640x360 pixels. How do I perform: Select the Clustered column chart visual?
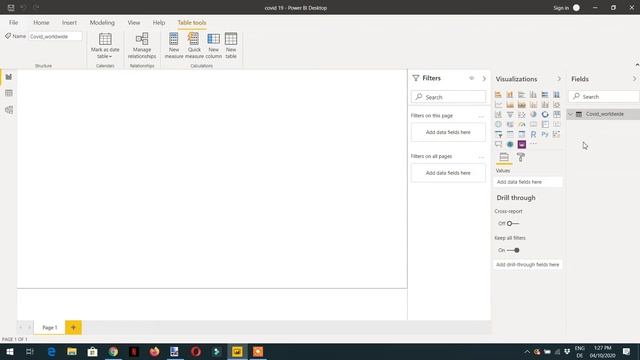point(533,95)
